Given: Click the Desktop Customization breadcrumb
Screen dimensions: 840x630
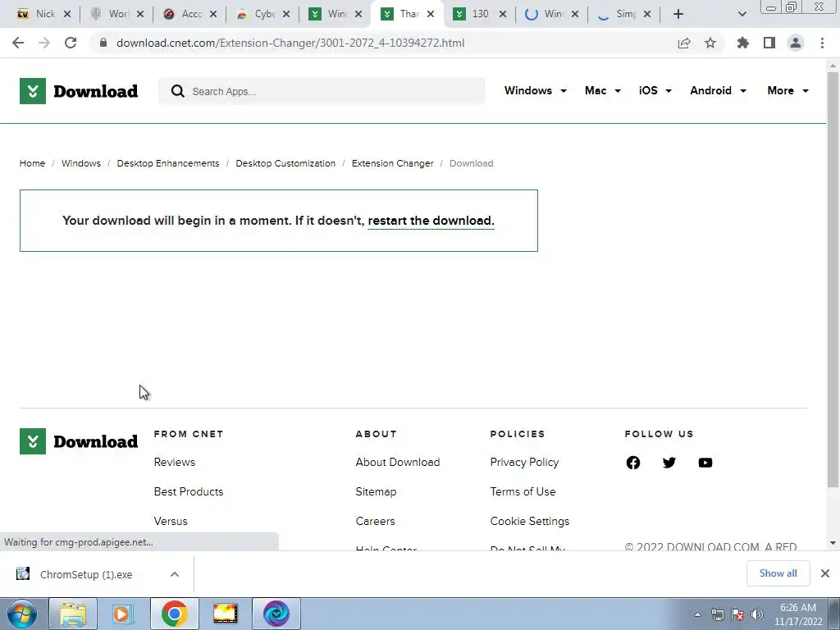Looking at the screenshot, I should click(285, 163).
